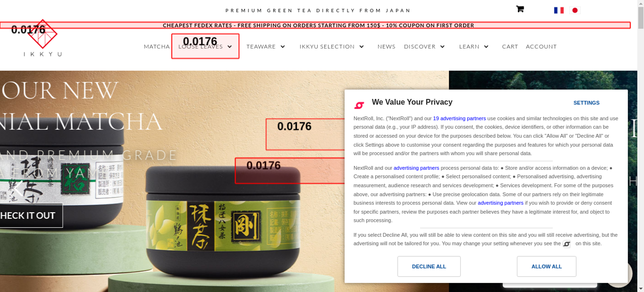Switch to French language flag
The height and width of the screenshot is (292, 644).
(x=559, y=10)
